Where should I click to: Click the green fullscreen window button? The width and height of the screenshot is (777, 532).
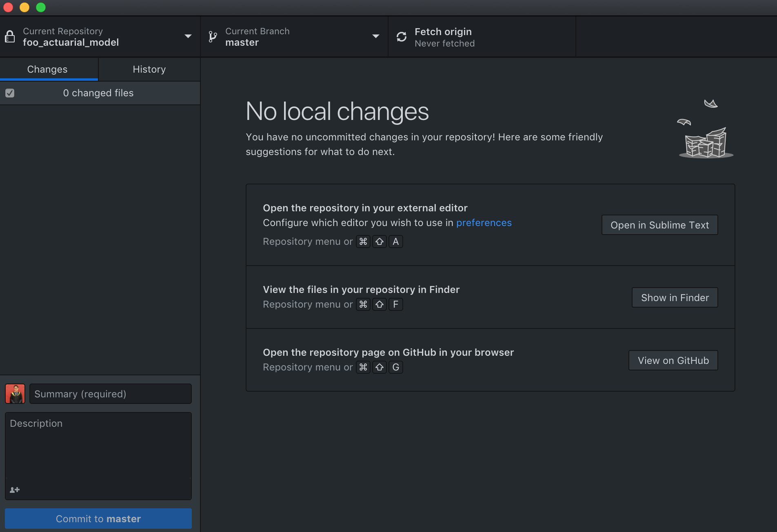(41, 7)
